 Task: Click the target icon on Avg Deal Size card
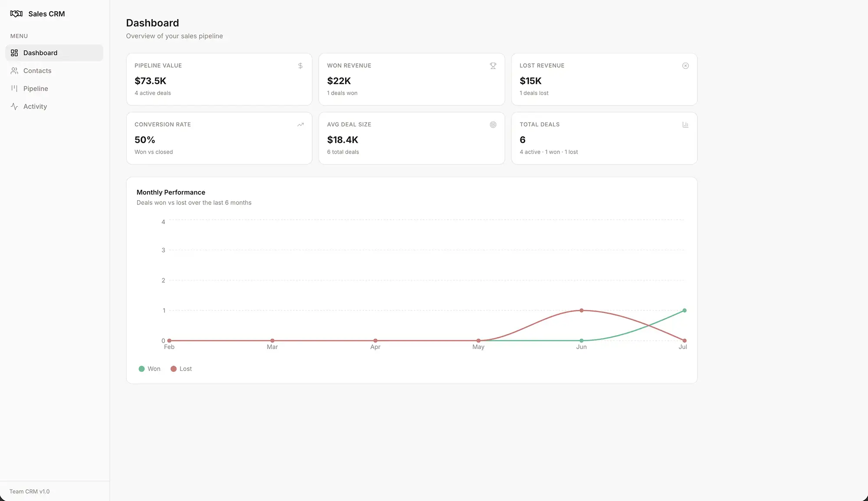(493, 125)
